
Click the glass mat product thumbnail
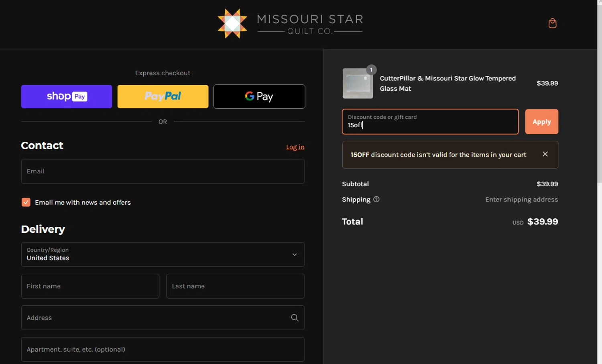coord(358,83)
